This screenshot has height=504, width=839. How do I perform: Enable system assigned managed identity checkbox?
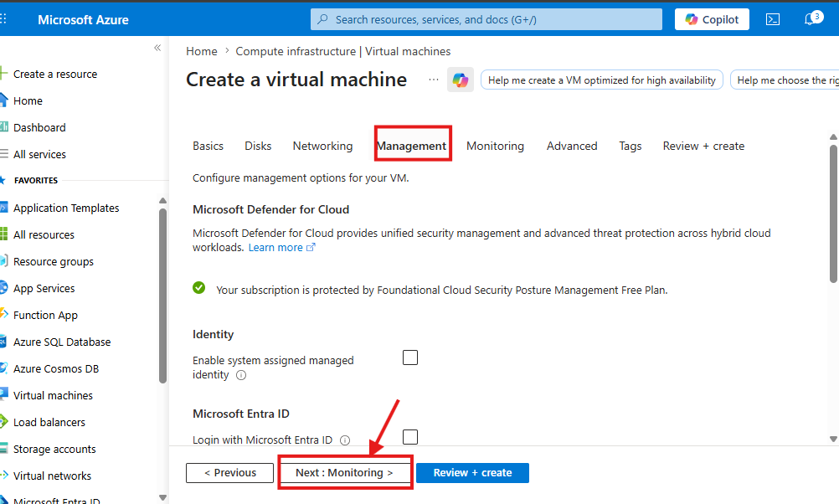pyautogui.click(x=410, y=357)
